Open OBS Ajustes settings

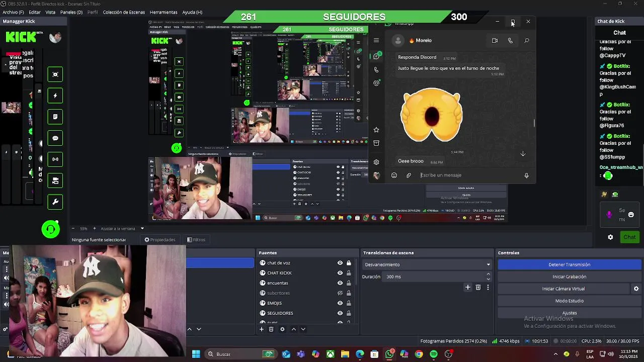click(x=570, y=313)
